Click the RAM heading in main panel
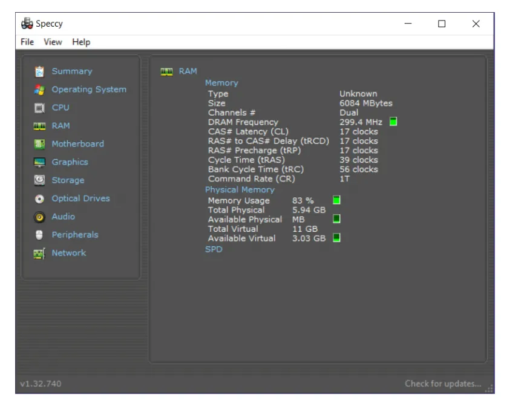524x420 pixels. pyautogui.click(x=188, y=71)
